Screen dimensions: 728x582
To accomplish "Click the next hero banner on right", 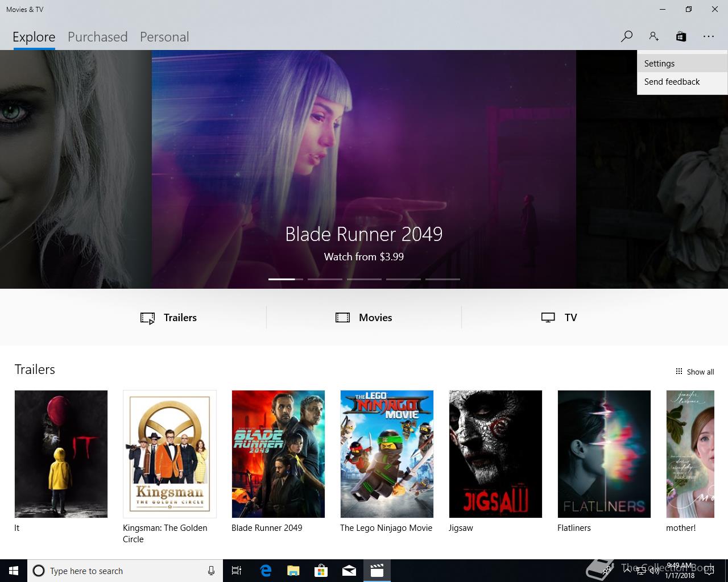I will coord(652,169).
